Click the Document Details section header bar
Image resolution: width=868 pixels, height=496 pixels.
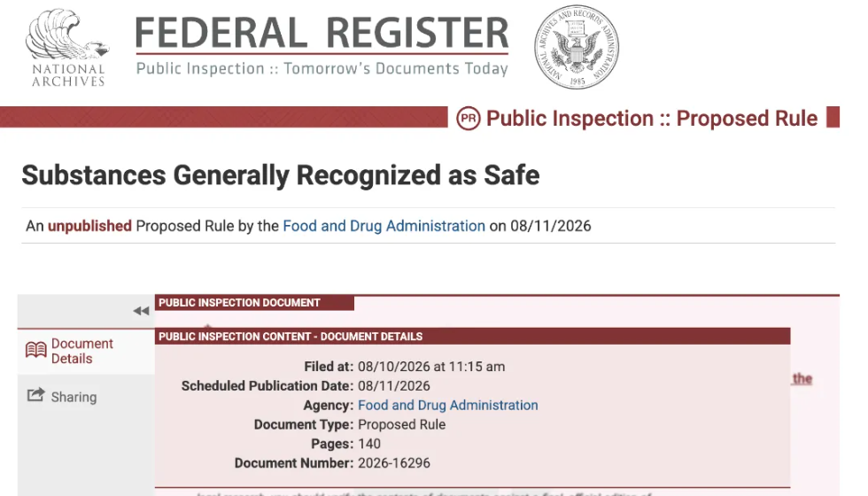tap(472, 337)
